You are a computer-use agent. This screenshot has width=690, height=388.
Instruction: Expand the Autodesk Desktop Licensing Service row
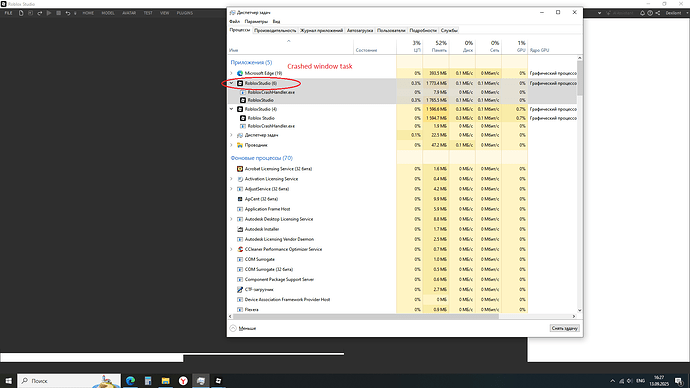[x=232, y=219]
